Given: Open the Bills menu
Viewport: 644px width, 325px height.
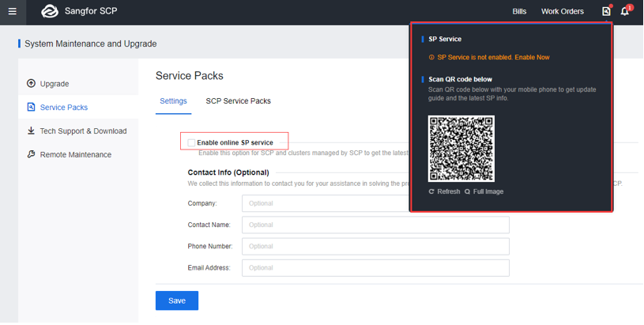Looking at the screenshot, I should (x=519, y=12).
